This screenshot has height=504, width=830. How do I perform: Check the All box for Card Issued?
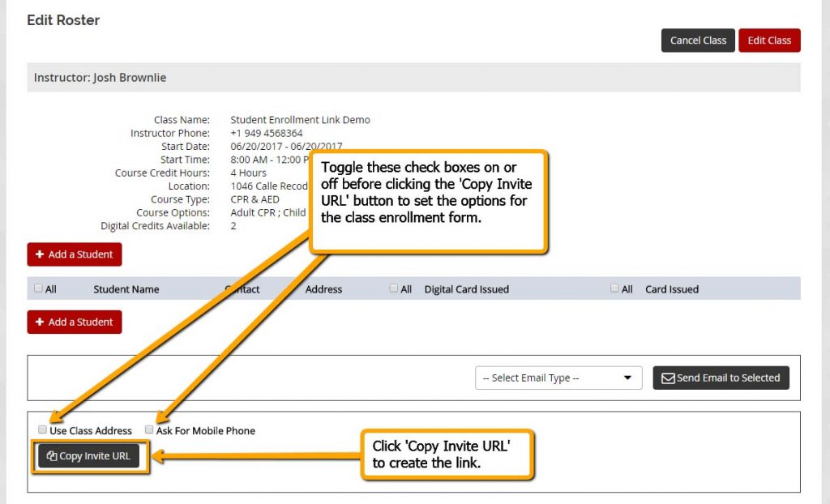tap(614, 288)
